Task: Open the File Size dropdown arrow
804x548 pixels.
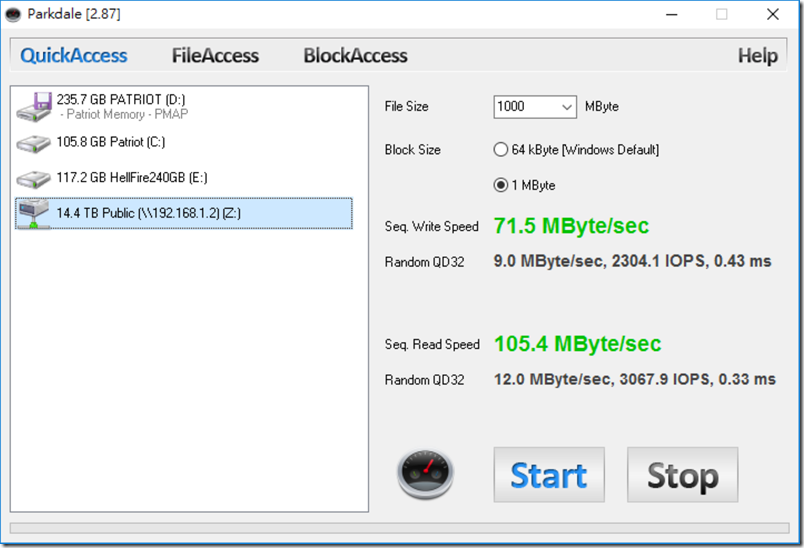Action: point(567,107)
